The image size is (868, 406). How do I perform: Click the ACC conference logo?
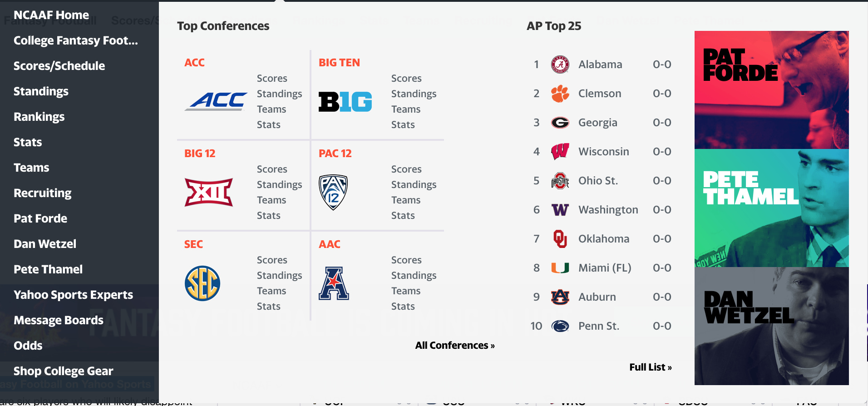tap(216, 101)
